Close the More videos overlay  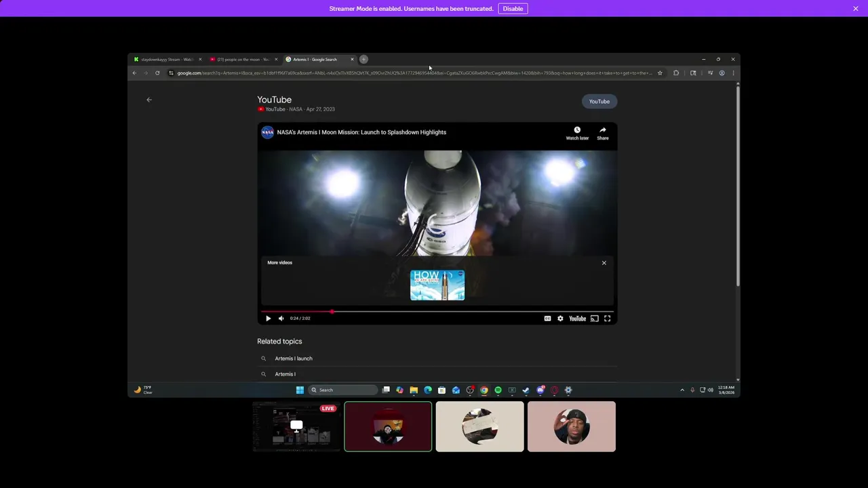coord(604,263)
